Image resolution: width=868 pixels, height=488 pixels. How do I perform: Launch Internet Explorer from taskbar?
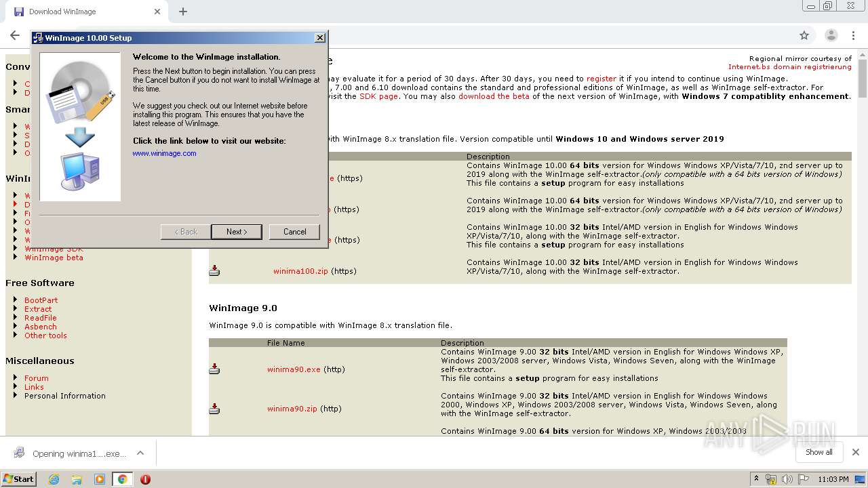[x=54, y=479]
